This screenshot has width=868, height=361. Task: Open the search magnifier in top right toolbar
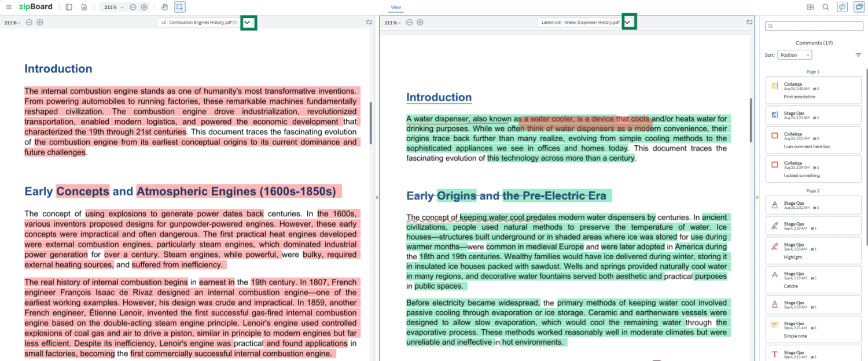pyautogui.click(x=826, y=7)
